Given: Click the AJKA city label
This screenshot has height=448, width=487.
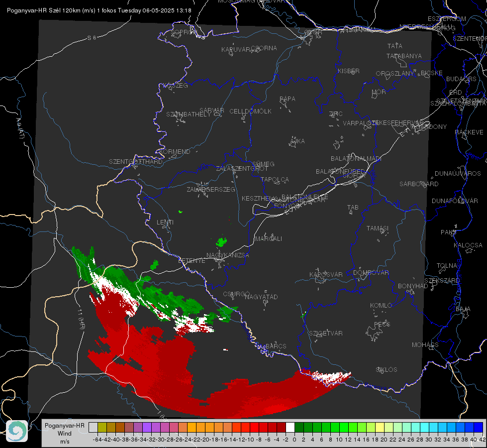Looking at the screenshot, I should 297,141.
